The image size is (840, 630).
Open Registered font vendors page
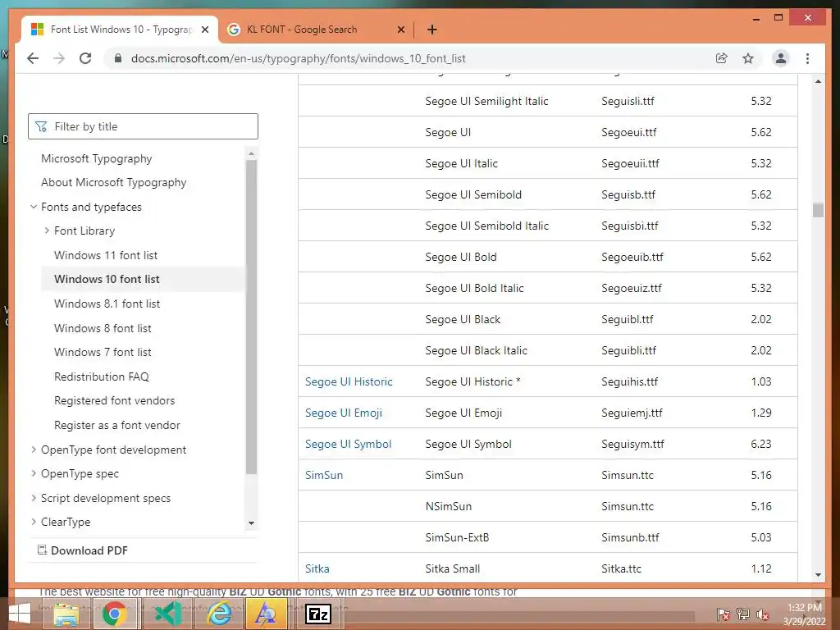114,400
